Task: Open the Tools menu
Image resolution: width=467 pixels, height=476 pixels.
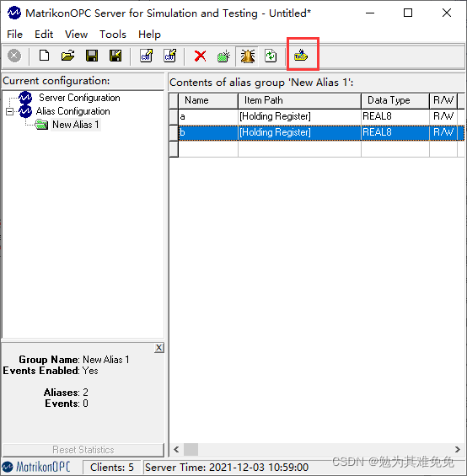Action: click(113, 35)
